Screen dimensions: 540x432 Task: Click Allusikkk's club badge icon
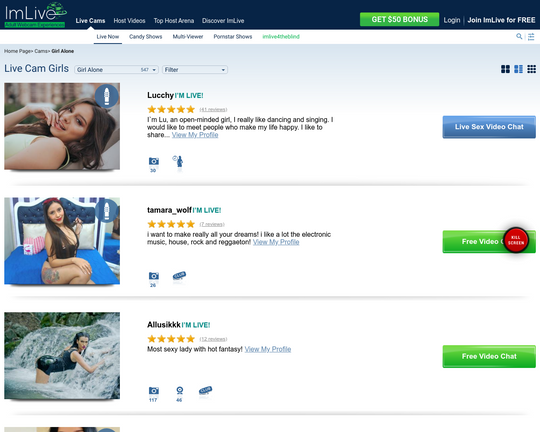[x=206, y=390]
